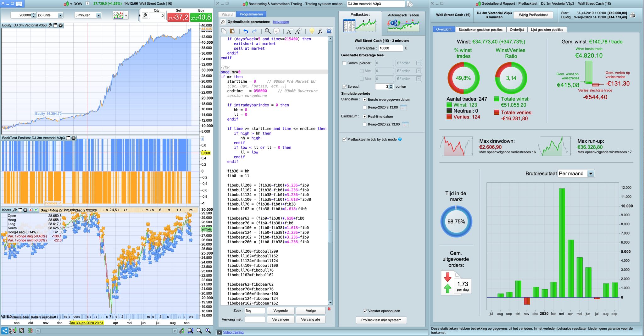
Task: Click the yellow lightbulb hint icon
Action: pos(312,31)
